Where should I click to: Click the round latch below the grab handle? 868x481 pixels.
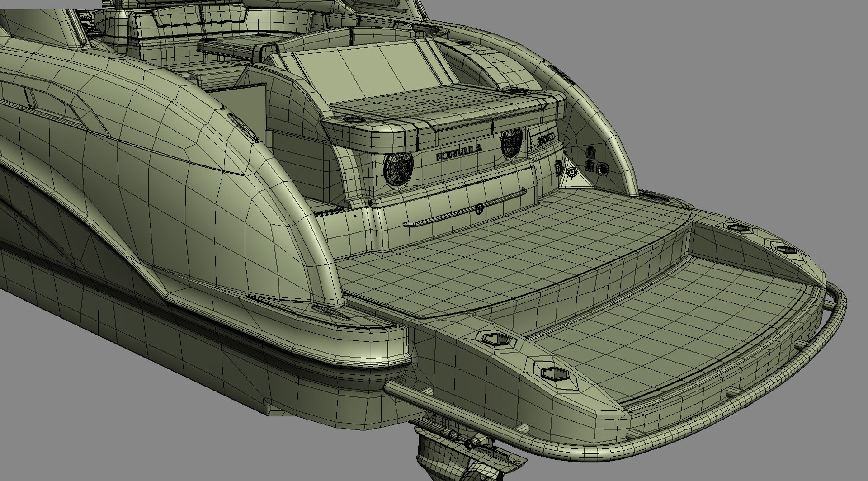[479, 209]
